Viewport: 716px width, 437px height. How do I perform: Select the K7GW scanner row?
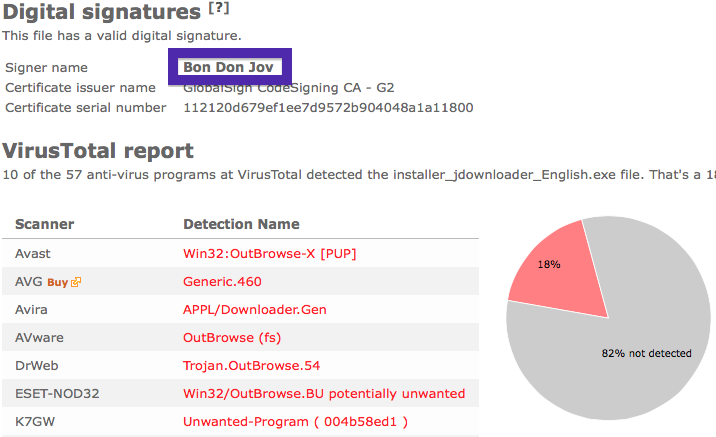click(x=240, y=421)
